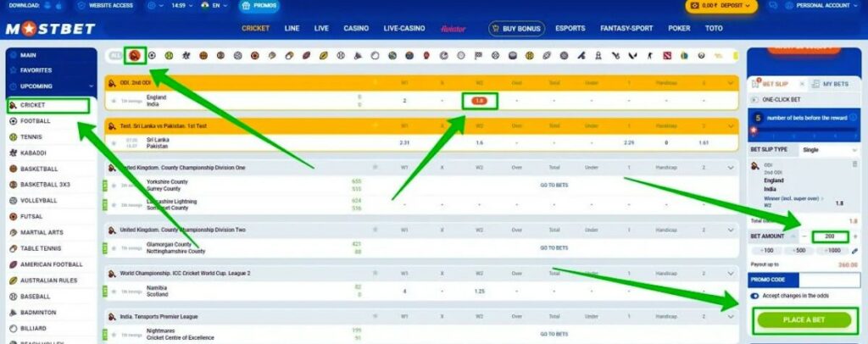The image size is (868, 344).
Task: Click the Table Tennis icon in the sidebar
Action: click(x=14, y=249)
